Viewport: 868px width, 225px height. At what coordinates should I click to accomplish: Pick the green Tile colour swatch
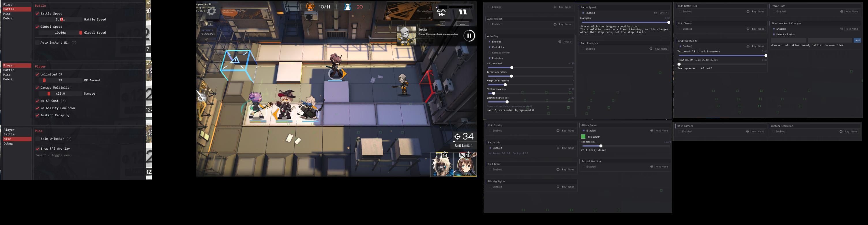tap(583, 137)
